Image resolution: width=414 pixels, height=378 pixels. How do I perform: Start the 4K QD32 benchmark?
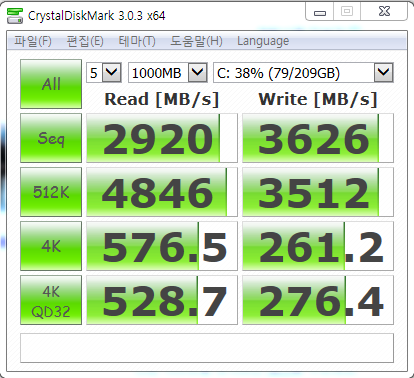point(51,300)
